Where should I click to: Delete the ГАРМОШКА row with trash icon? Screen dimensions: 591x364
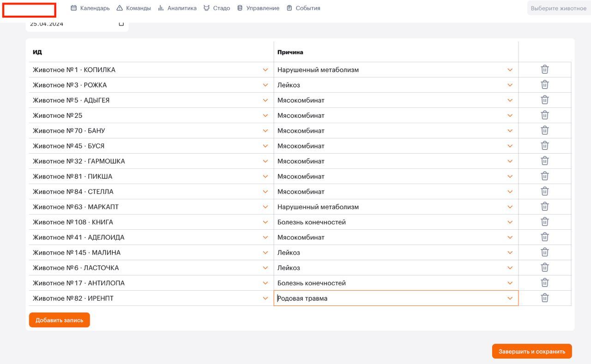(x=545, y=161)
